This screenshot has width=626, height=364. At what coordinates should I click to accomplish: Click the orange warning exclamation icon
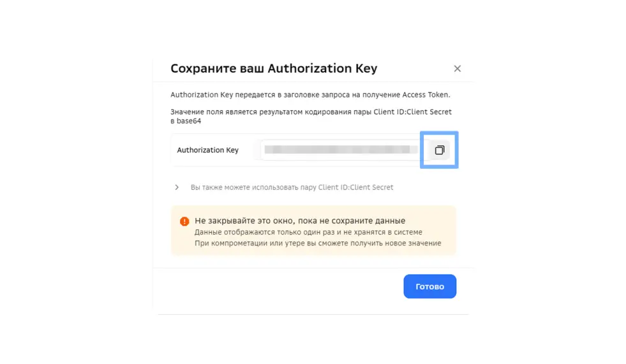click(x=184, y=221)
